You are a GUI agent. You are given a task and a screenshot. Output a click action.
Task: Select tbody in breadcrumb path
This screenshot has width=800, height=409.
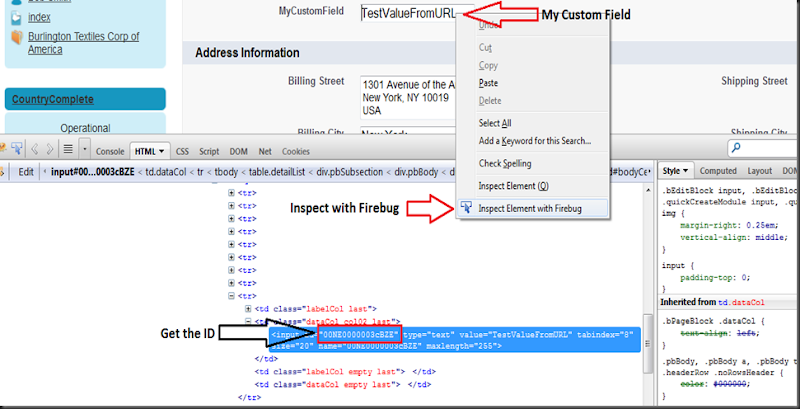click(226, 172)
